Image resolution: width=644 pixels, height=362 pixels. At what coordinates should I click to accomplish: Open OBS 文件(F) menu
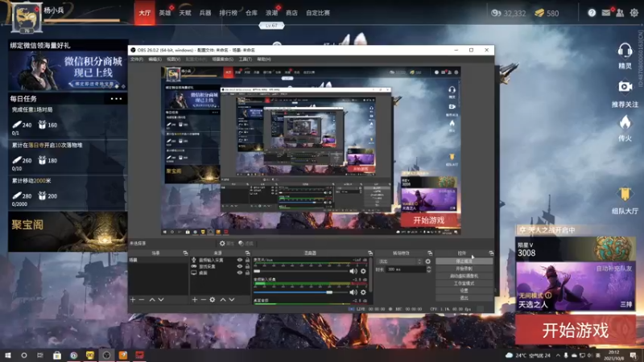click(137, 60)
